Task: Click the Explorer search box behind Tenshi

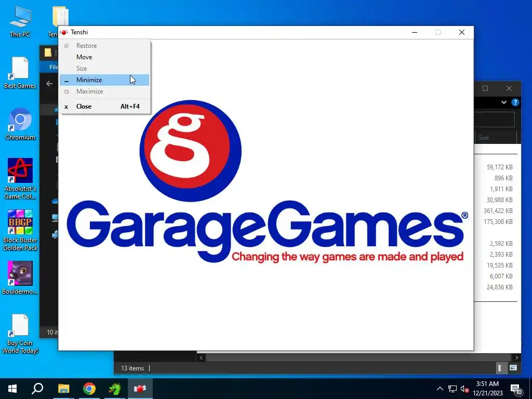Action: point(494,119)
